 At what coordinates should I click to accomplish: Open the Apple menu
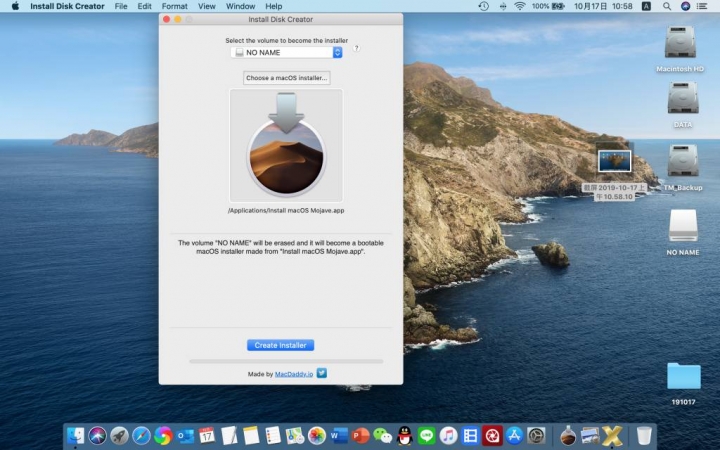click(15, 6)
